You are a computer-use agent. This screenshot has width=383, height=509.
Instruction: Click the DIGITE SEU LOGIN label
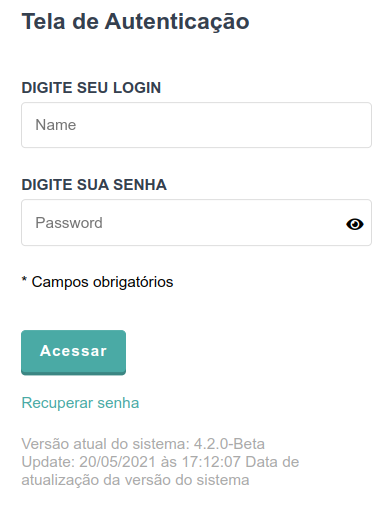pos(91,88)
